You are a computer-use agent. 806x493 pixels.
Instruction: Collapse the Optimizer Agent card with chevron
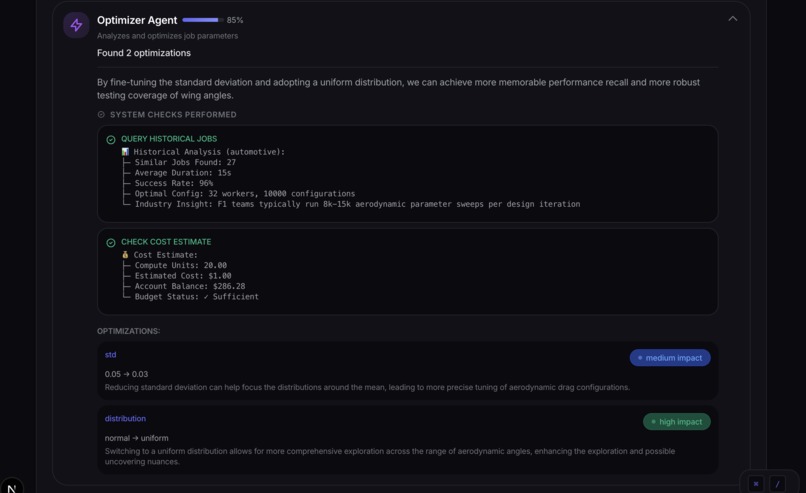click(732, 19)
